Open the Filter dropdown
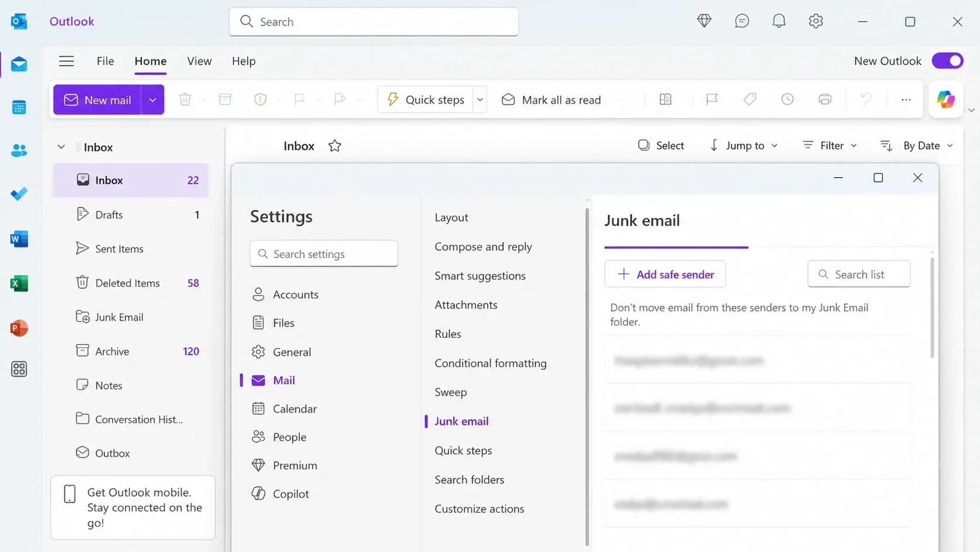 coord(829,145)
